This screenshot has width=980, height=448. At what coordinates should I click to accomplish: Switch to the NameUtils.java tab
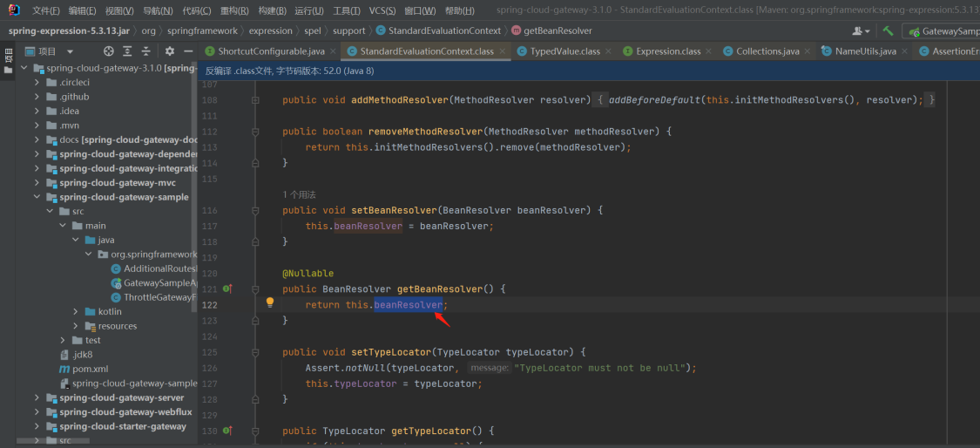click(866, 51)
